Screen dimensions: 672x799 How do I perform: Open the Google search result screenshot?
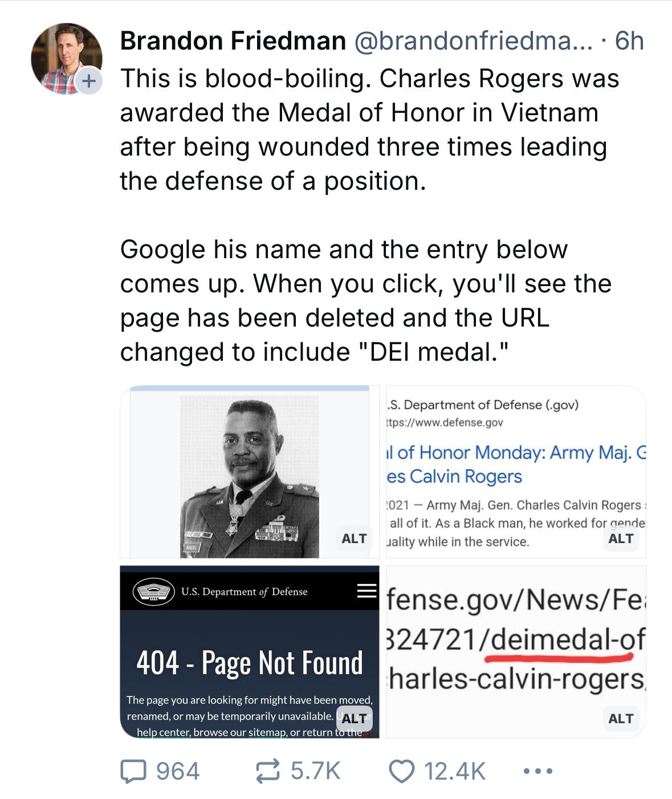click(516, 472)
